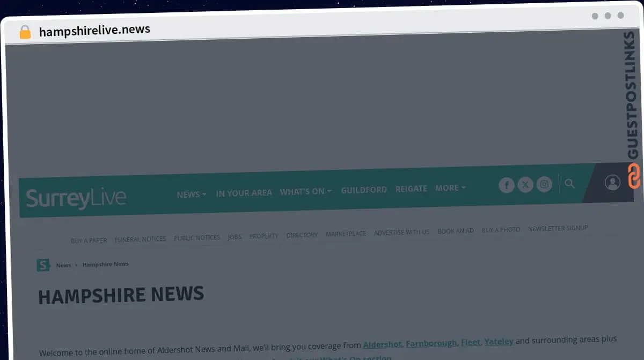
Task: Open the PROPERTY link
Action: pyautogui.click(x=264, y=236)
